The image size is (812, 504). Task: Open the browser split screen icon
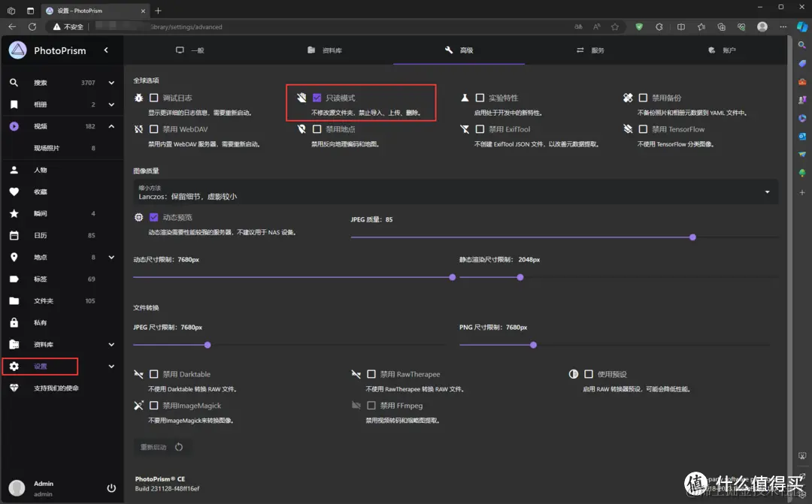point(681,27)
